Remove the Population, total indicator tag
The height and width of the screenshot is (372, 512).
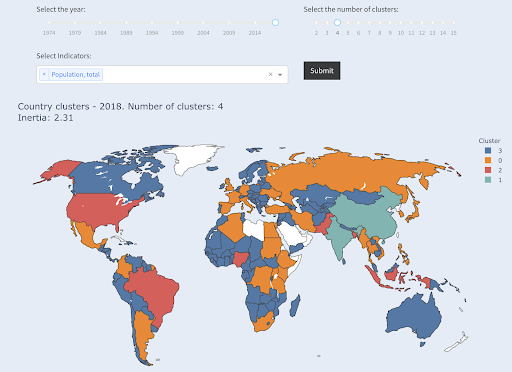point(44,74)
